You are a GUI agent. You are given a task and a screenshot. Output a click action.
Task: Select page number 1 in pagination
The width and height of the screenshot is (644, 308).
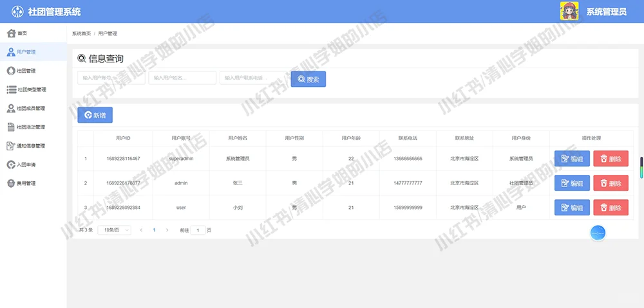tap(154, 230)
